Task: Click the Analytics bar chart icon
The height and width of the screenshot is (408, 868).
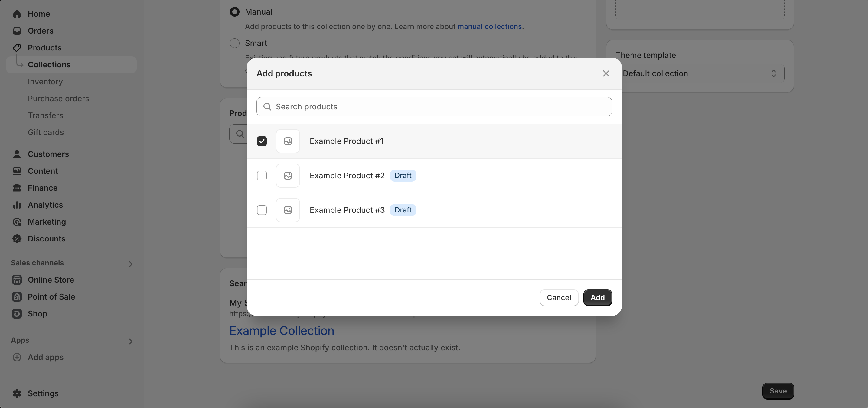Action: coord(17,205)
